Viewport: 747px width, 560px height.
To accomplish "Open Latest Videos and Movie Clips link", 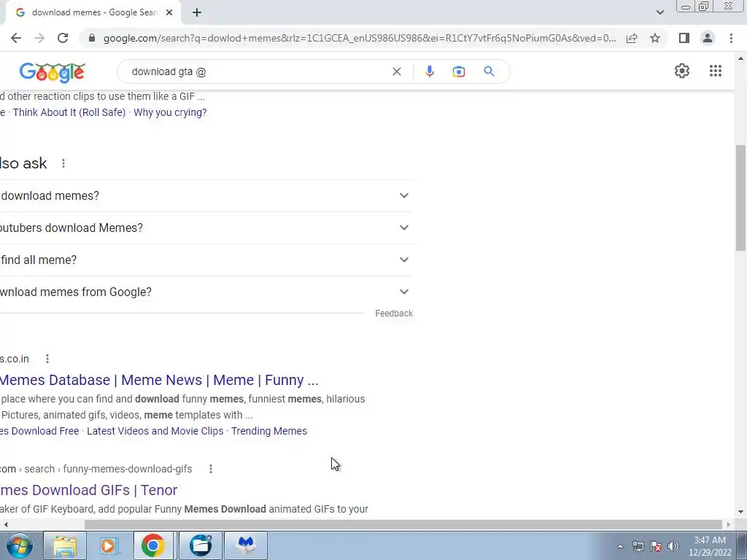I will click(x=155, y=431).
